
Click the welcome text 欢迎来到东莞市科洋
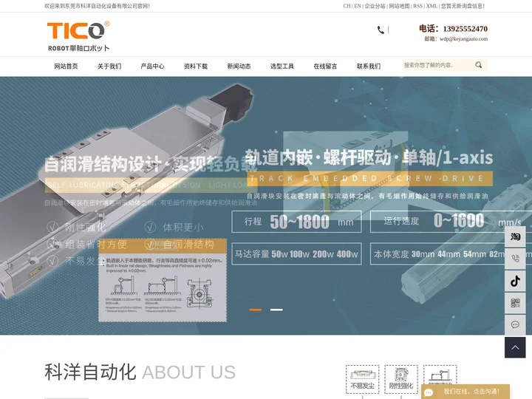coord(97,6)
